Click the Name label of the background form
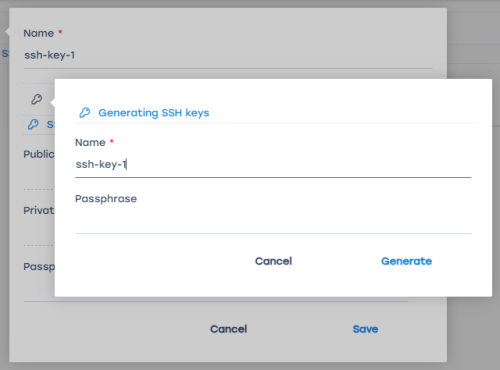Viewport: 500px width, 370px height. tap(39, 33)
